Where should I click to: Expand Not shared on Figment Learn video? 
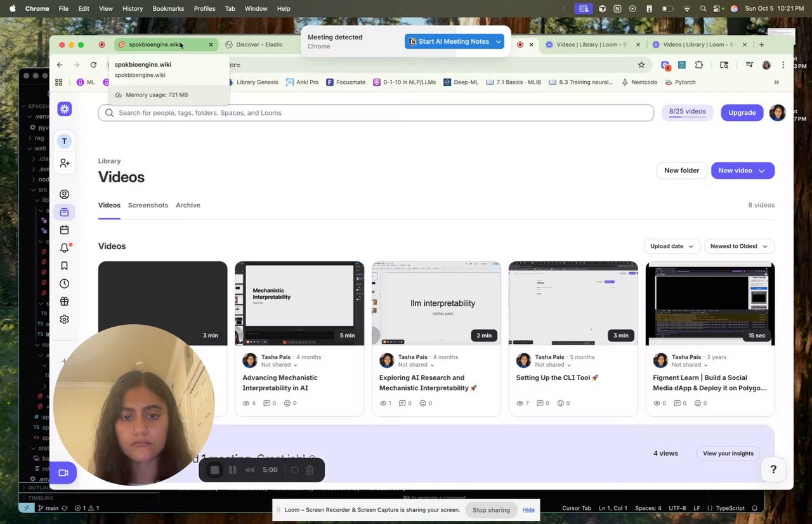tap(690, 365)
